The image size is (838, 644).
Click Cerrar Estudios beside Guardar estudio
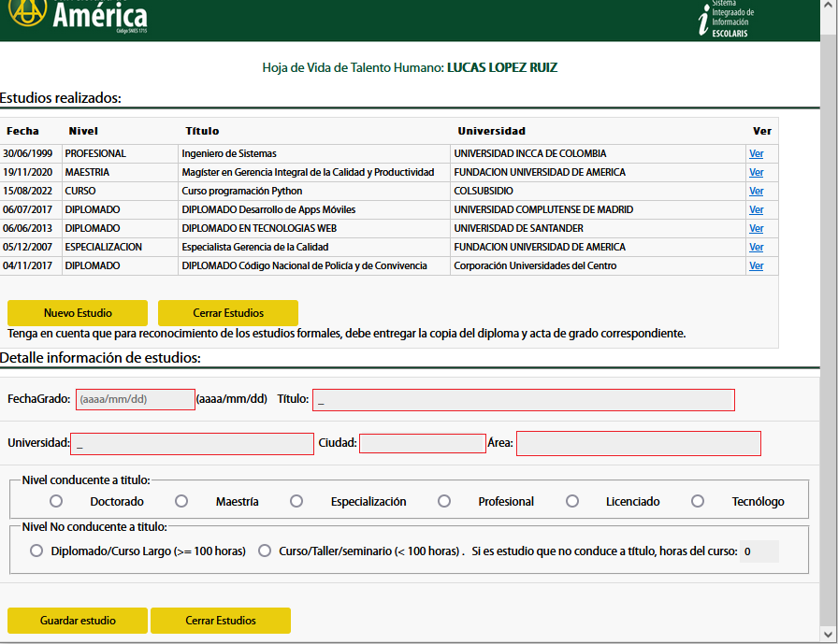[221, 621]
